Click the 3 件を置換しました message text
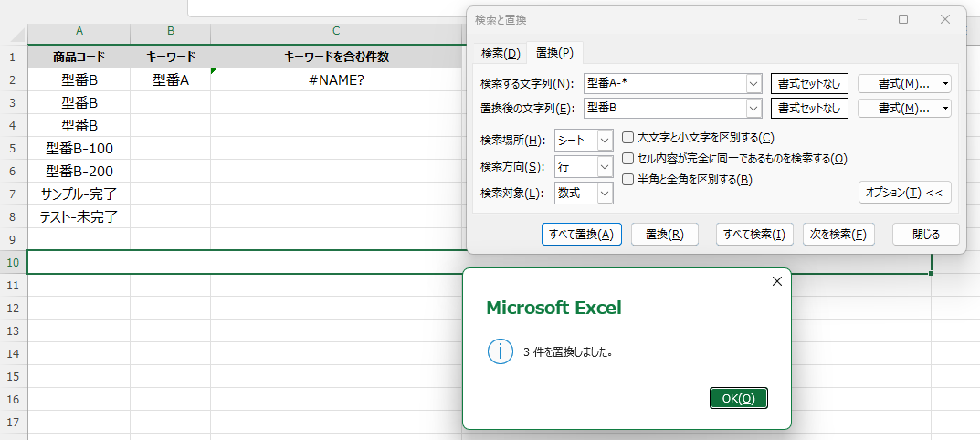Viewport: 980px width, 440px height. pos(567,351)
